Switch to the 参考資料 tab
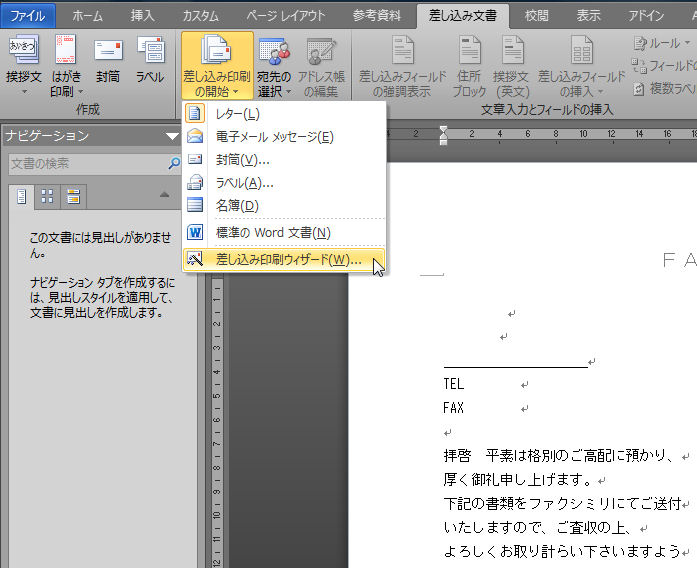The height and width of the screenshot is (568, 697). 377,16
